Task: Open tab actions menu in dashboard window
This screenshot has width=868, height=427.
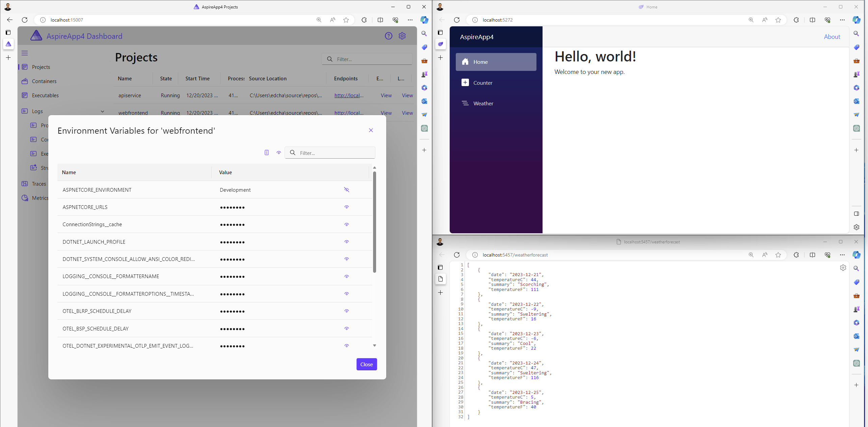Action: (8, 32)
